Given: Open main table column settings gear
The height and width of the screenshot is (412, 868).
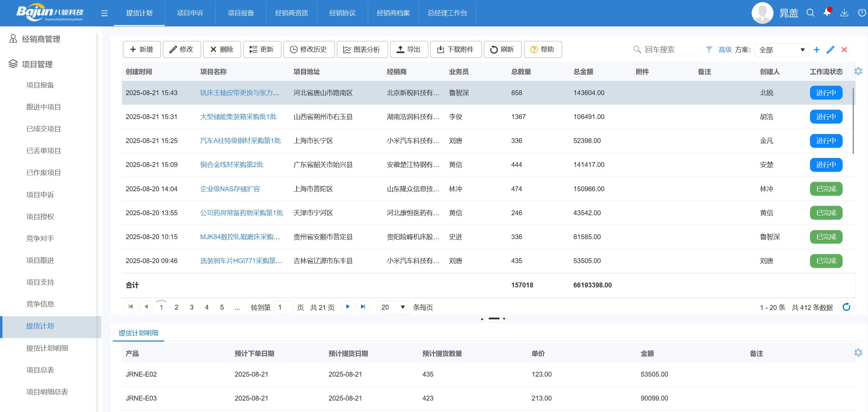Looking at the screenshot, I should tap(858, 72).
